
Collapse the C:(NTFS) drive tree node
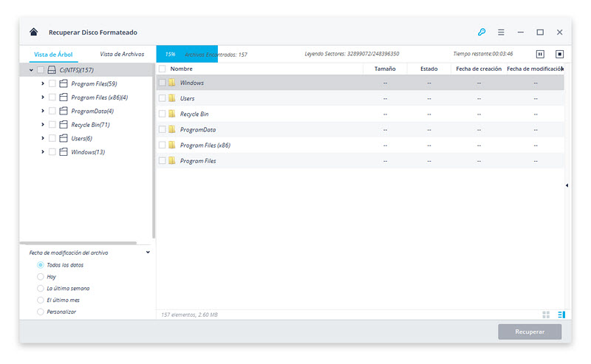point(31,70)
